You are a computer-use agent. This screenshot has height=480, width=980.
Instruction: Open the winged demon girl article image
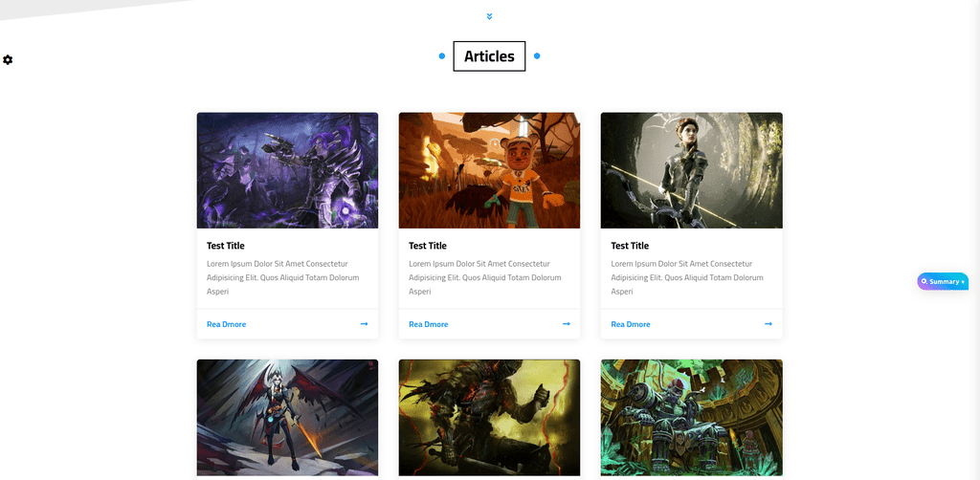pyautogui.click(x=287, y=418)
